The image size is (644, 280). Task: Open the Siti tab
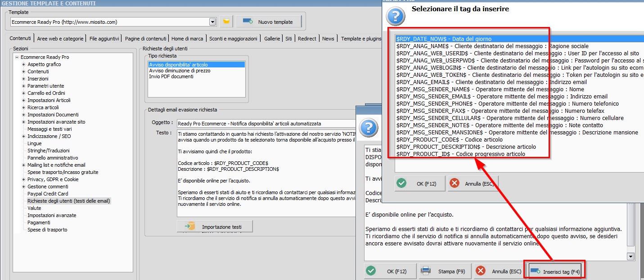point(288,39)
